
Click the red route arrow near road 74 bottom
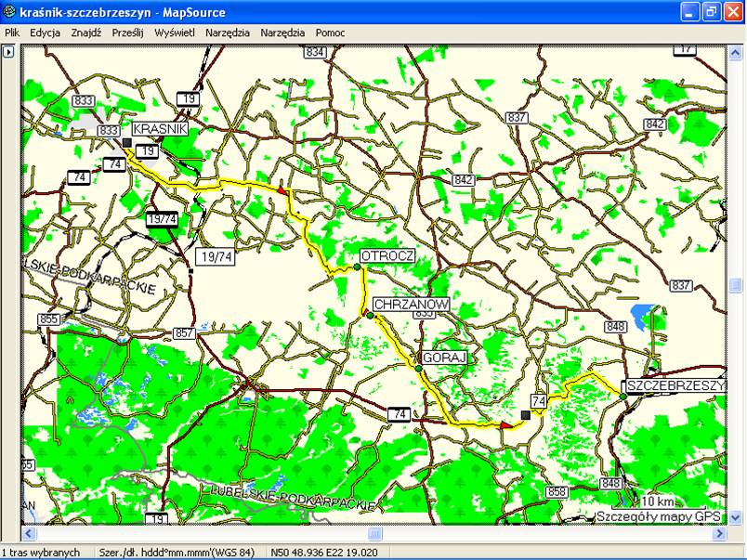point(506,424)
